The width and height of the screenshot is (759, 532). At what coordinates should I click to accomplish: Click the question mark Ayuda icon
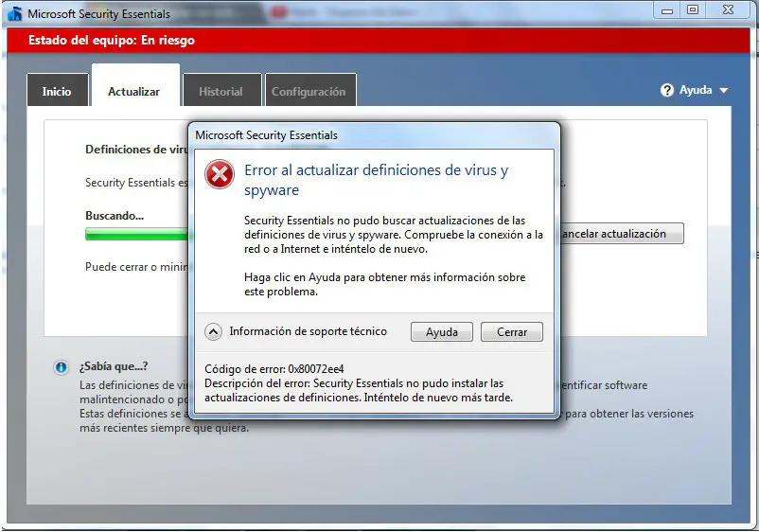[x=667, y=90]
